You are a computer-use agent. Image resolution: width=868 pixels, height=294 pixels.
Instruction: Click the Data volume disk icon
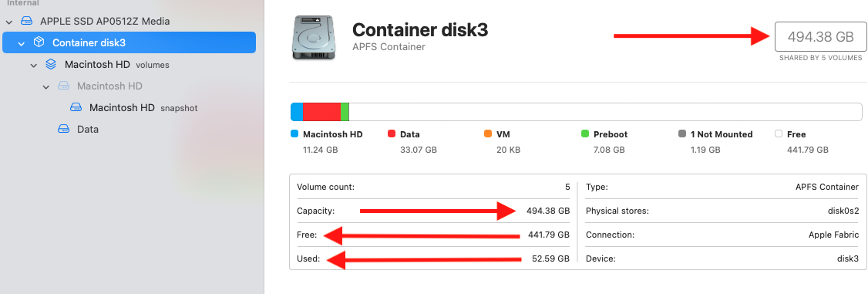click(x=64, y=129)
